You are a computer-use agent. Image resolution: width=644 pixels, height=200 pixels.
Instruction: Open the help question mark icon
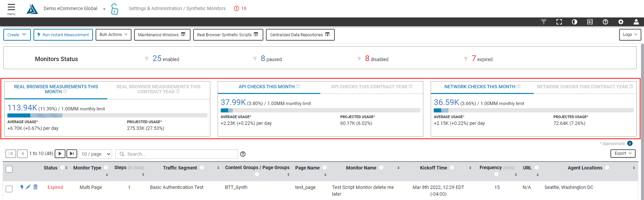point(605,22)
